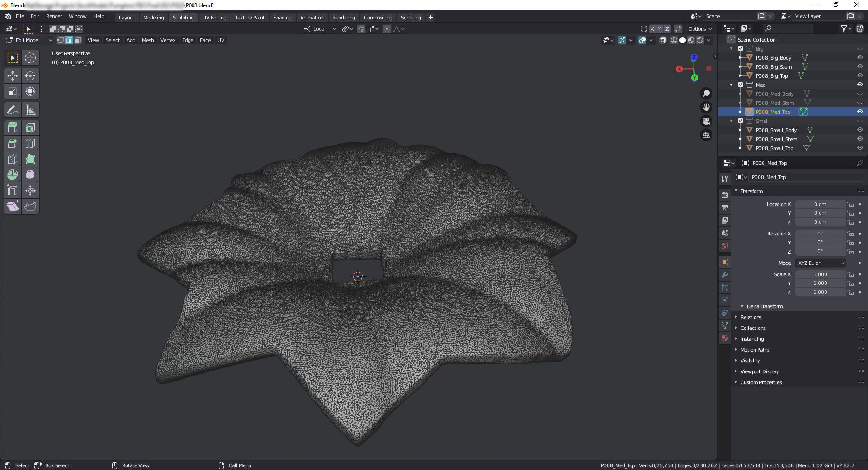This screenshot has height=470, width=868.
Task: Select the Rip Region tool
Action: pos(30,207)
